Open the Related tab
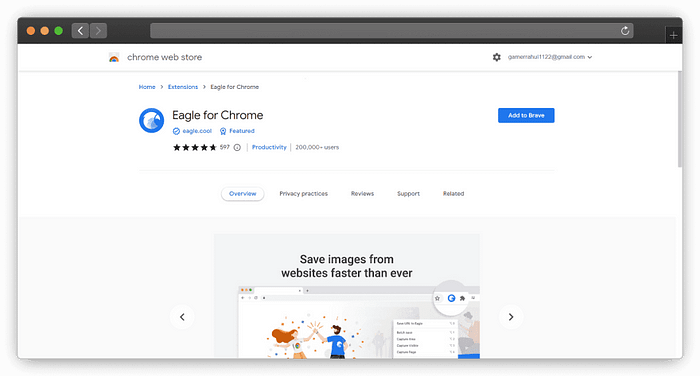This screenshot has height=376, width=700. click(453, 193)
